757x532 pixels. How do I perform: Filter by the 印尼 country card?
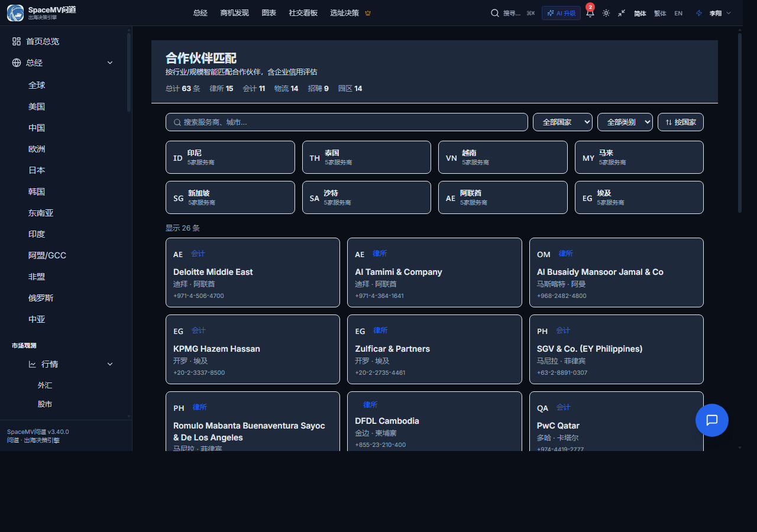pyautogui.click(x=230, y=157)
